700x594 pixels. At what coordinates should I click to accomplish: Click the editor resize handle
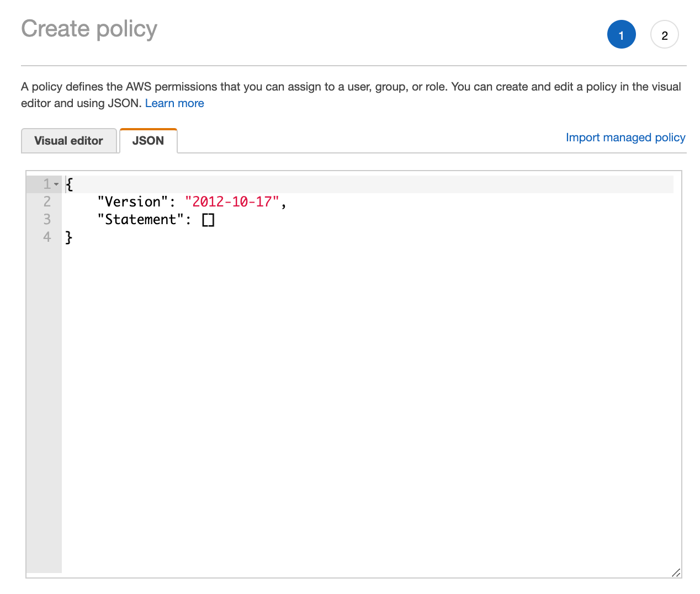[x=676, y=573]
